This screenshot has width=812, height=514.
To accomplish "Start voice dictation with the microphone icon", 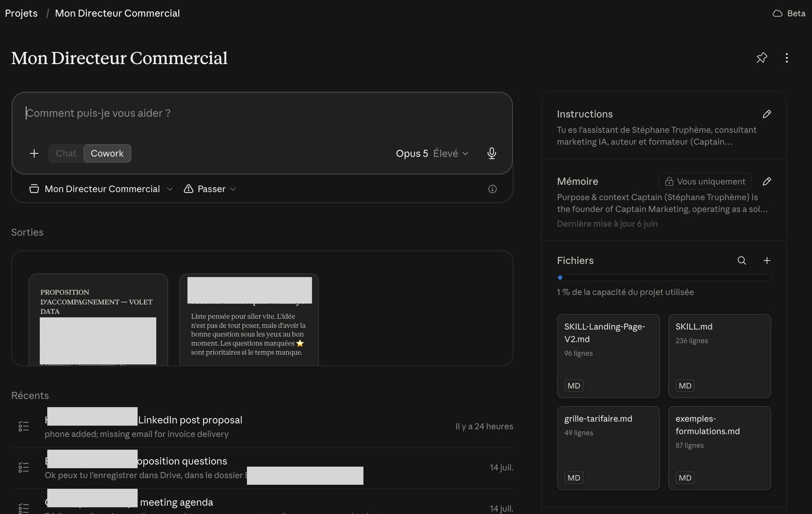I will pyautogui.click(x=491, y=153).
